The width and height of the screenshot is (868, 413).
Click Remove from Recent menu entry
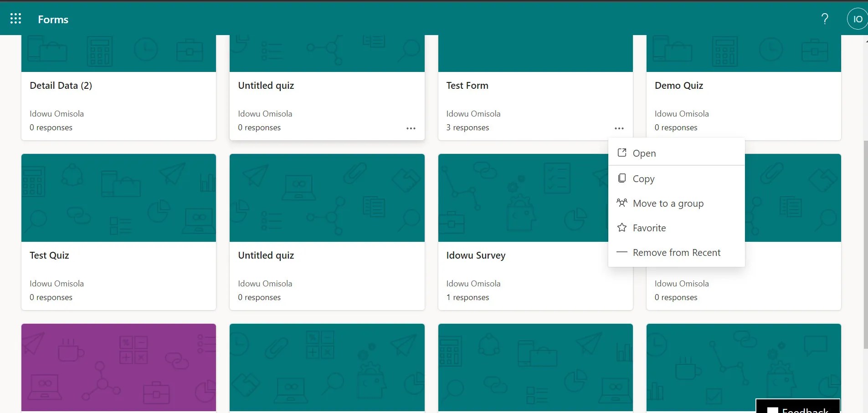point(676,252)
